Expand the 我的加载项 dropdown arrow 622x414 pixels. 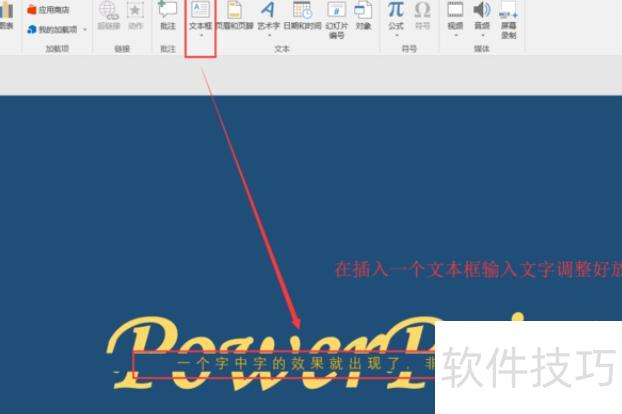coord(85,30)
